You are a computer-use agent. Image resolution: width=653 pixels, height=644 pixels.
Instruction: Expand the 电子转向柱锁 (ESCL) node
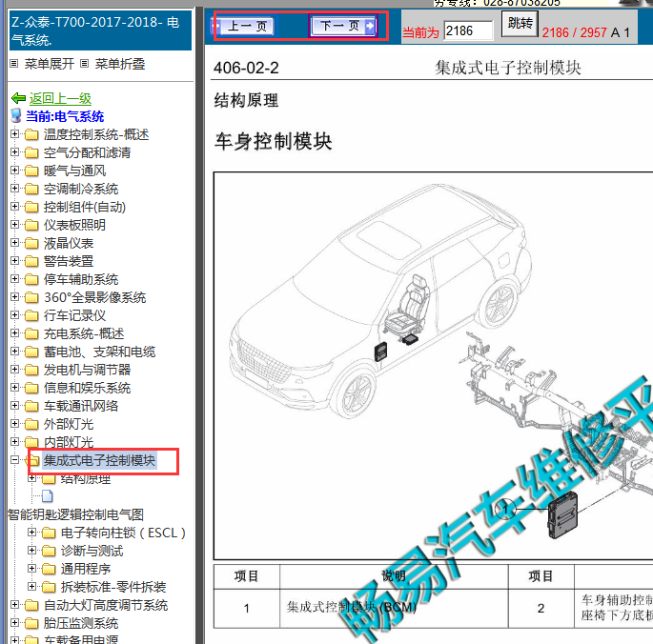pos(31,532)
